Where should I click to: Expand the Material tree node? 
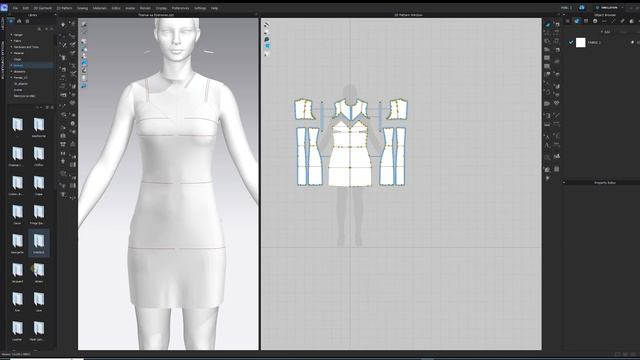[x=11, y=53]
